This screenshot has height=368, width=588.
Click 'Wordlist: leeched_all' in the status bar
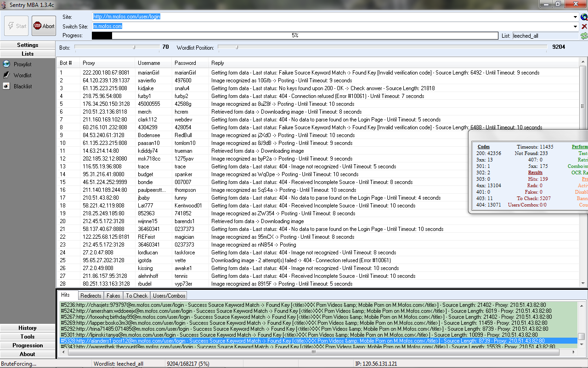pyautogui.click(x=119, y=364)
